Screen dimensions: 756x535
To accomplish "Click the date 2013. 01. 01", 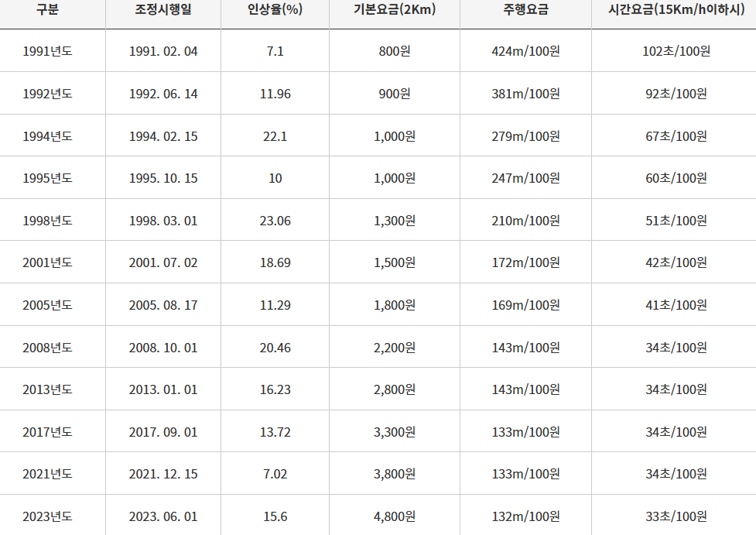I will 163,389.
